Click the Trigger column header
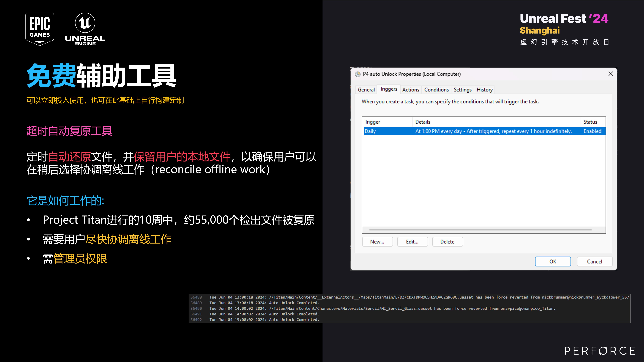Viewport: 644px width, 362px height. (388, 122)
